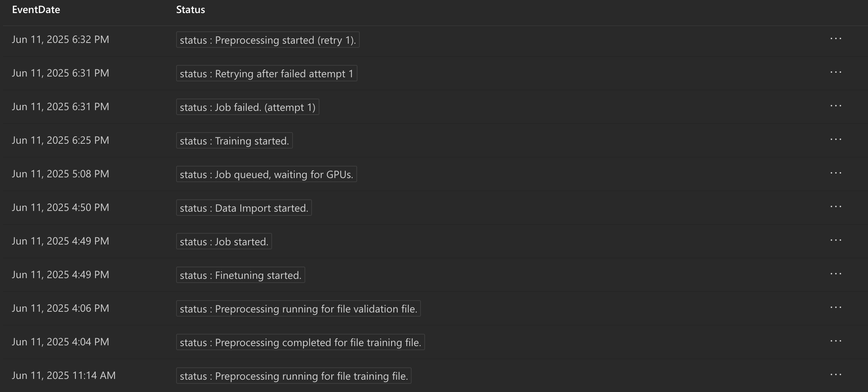Open ellipsis for Finetuning started row

tap(836, 274)
